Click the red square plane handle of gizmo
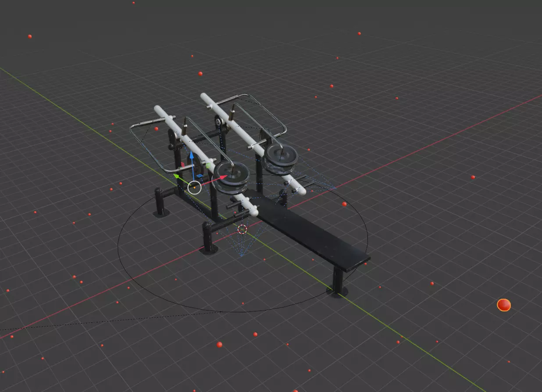This screenshot has width=542, height=392. coord(183,165)
